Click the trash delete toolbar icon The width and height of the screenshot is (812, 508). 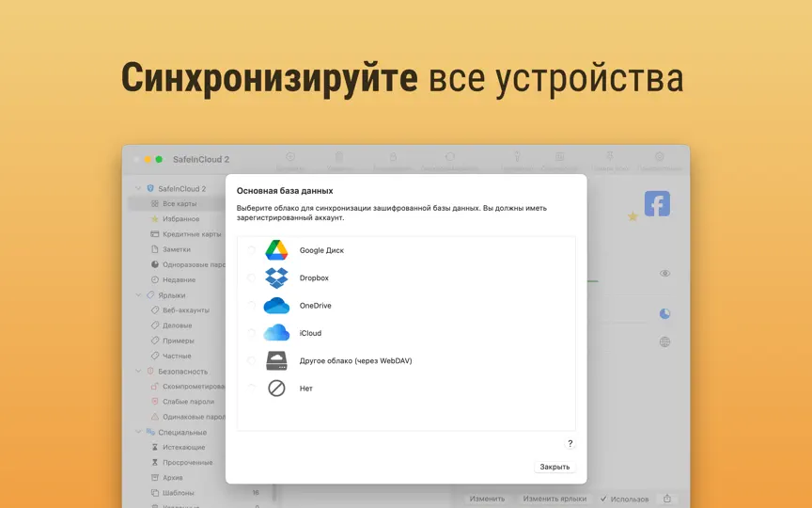coord(339,156)
